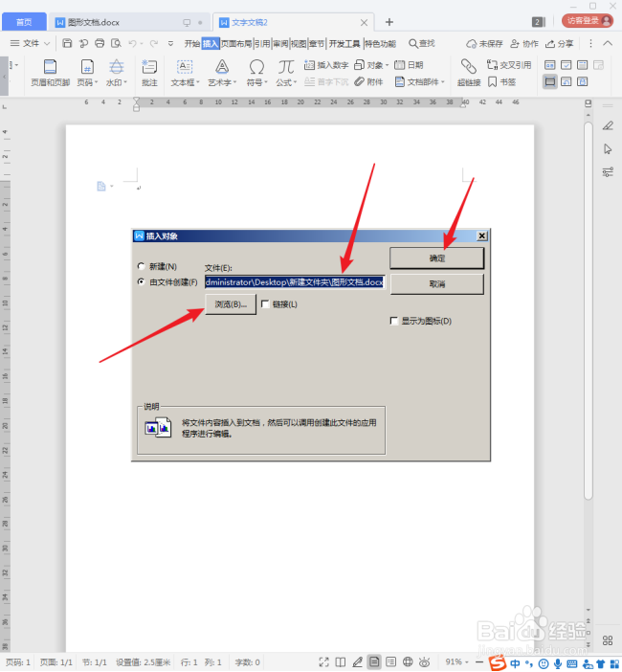Click Insert Number (插入数字)
Image resolution: width=622 pixels, height=672 pixels.
[326, 65]
